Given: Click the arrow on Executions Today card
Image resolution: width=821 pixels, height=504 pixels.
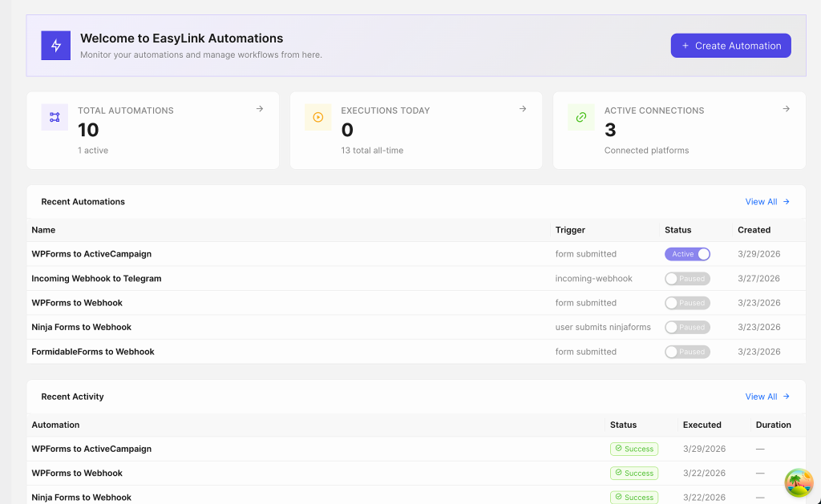Looking at the screenshot, I should point(523,109).
